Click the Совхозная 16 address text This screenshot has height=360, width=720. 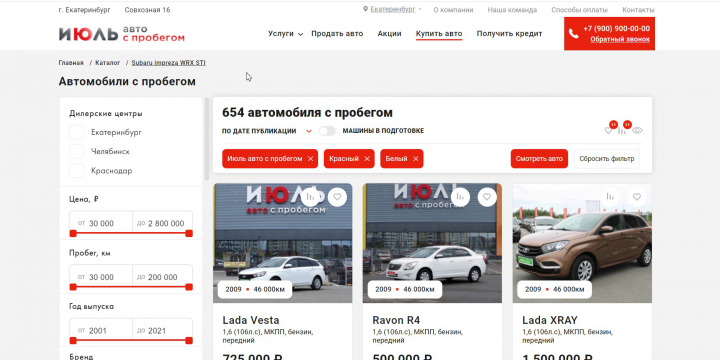click(x=147, y=10)
